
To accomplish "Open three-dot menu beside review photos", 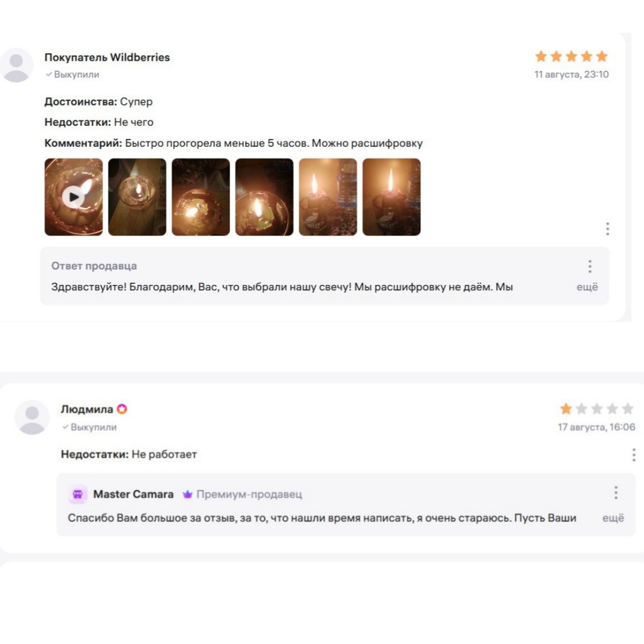I will [608, 229].
